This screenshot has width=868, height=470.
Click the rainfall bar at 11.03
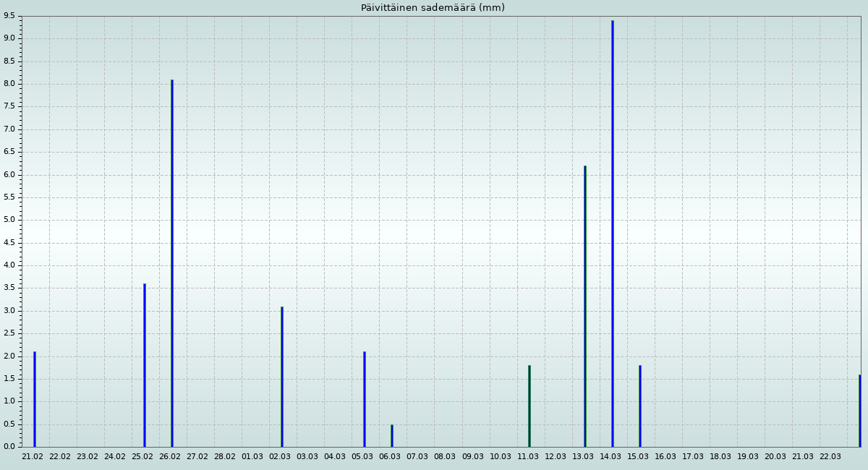click(529, 406)
